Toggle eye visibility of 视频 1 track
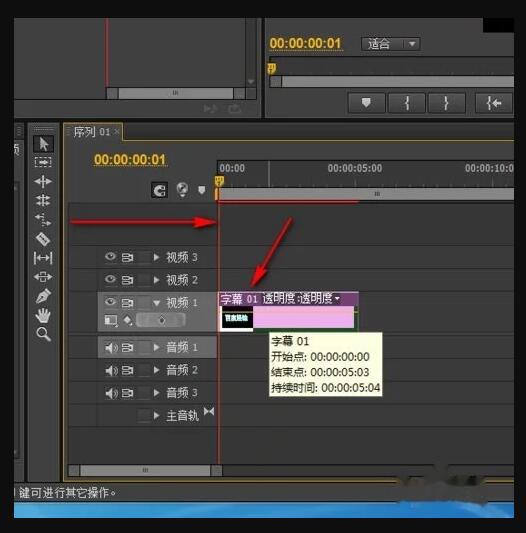 coord(111,302)
